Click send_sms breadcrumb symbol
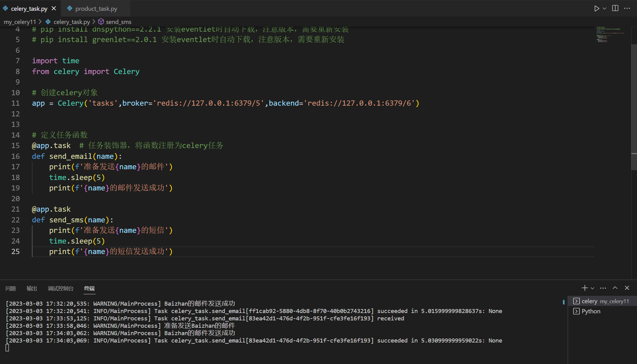The image size is (637, 364). (119, 22)
